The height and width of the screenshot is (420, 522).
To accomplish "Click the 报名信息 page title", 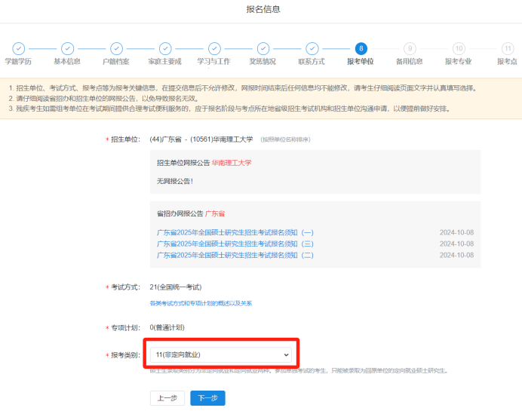I will (x=263, y=9).
